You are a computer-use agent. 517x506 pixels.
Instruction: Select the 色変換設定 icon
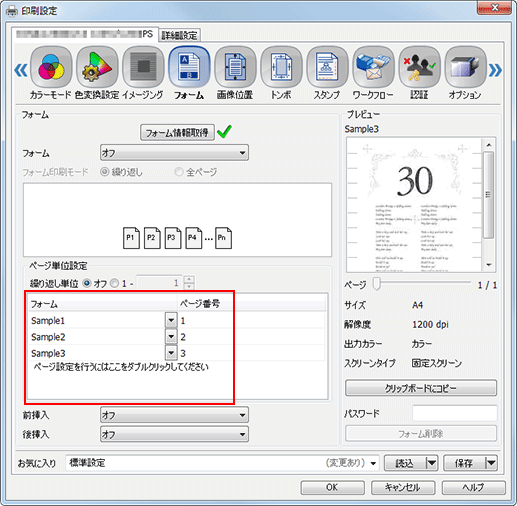(97, 68)
